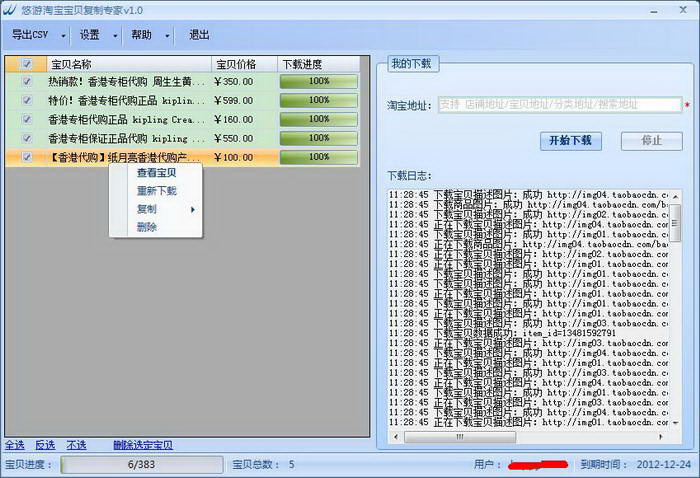Select row 香港专柜代购正品 kipling Crea
Screen dimensions: 700x478
point(182,119)
